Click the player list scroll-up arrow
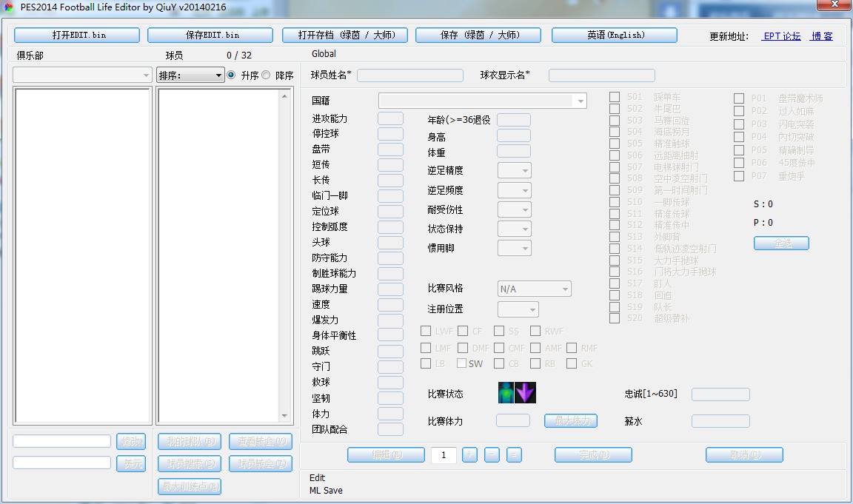 284,96
